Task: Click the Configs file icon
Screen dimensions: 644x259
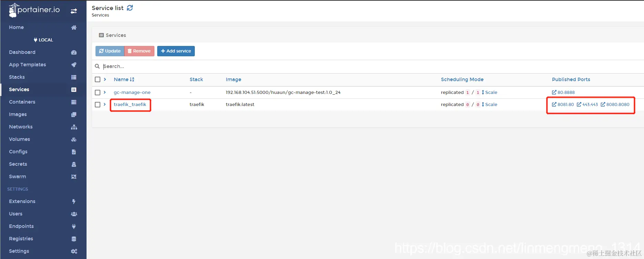Action: tap(74, 152)
